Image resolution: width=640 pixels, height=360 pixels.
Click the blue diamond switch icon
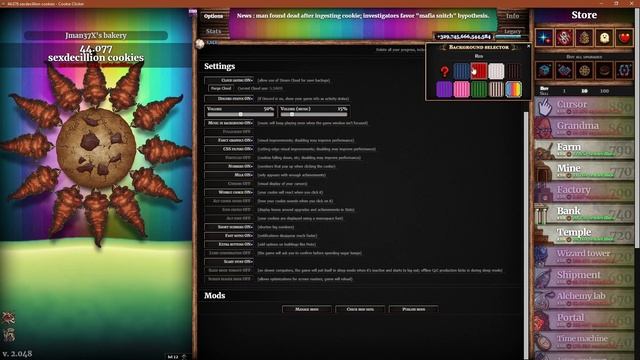[x=564, y=71]
